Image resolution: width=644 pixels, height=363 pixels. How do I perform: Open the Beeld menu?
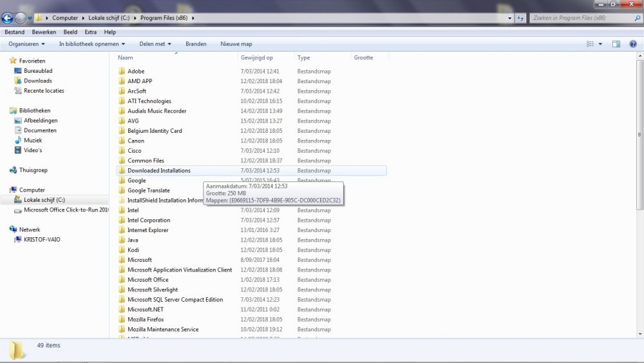coord(70,32)
